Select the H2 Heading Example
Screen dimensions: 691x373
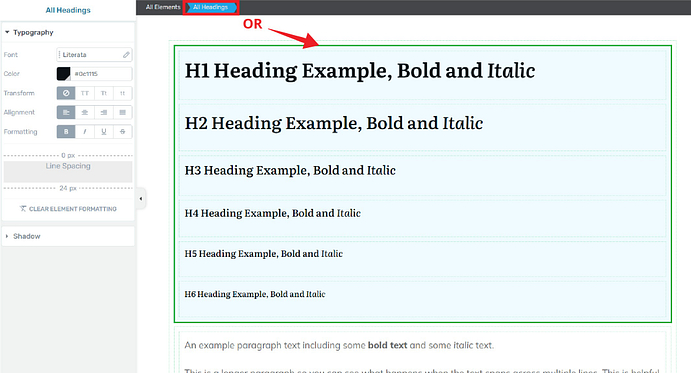pyautogui.click(x=423, y=127)
